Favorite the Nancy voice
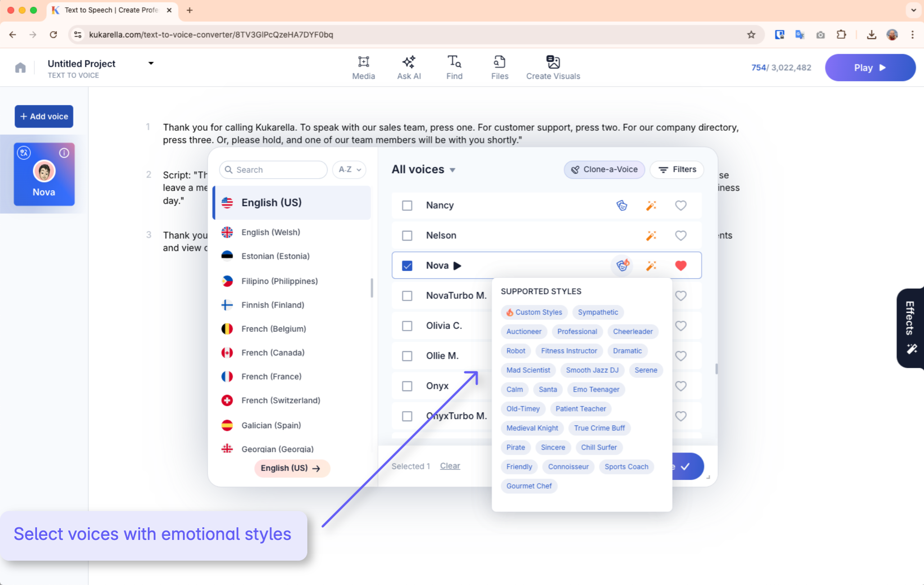The height and width of the screenshot is (585, 924). click(681, 206)
